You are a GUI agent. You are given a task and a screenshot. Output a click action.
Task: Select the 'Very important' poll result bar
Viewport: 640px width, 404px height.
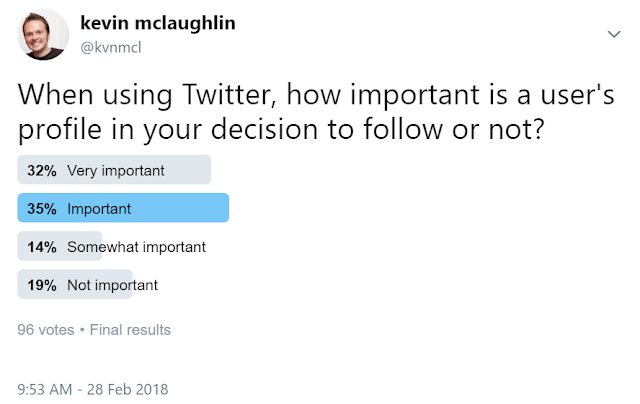pos(114,170)
